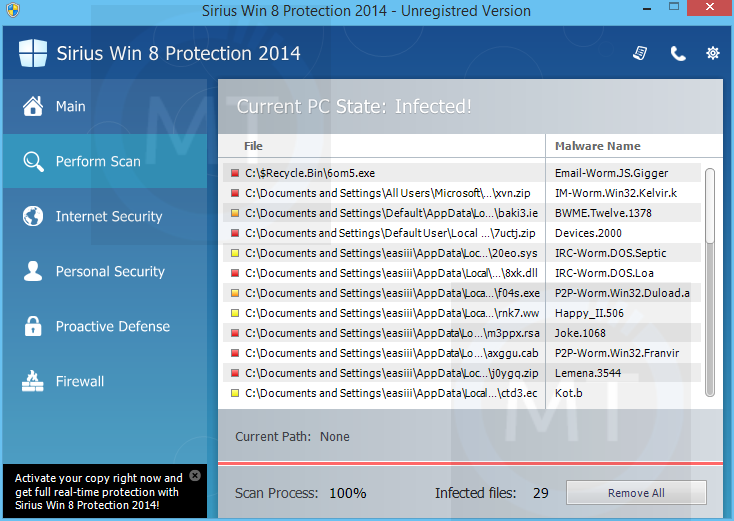Click the Scan Process 100% value
This screenshot has width=734, height=521.
coord(347,493)
